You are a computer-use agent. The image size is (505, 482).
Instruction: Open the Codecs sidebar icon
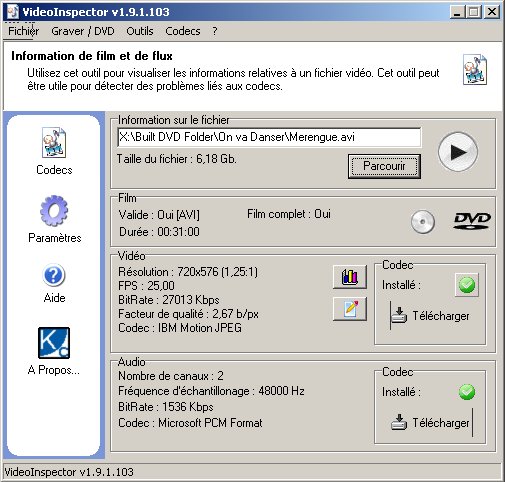(54, 143)
